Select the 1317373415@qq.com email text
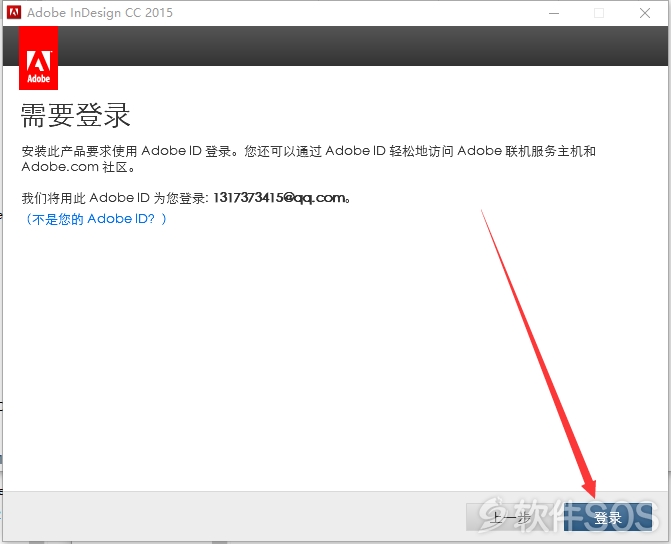The image size is (671, 544). [x=279, y=198]
